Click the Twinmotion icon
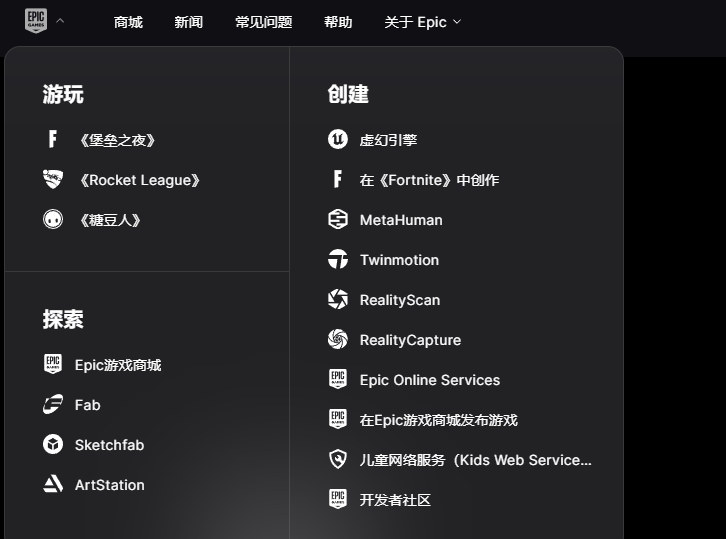Viewport: 726px width, 539px height. [338, 260]
